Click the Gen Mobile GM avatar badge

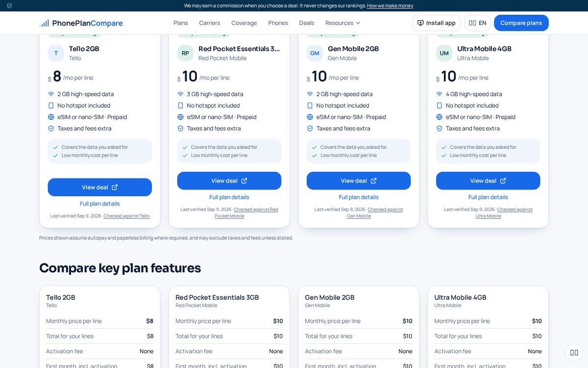[x=315, y=53]
